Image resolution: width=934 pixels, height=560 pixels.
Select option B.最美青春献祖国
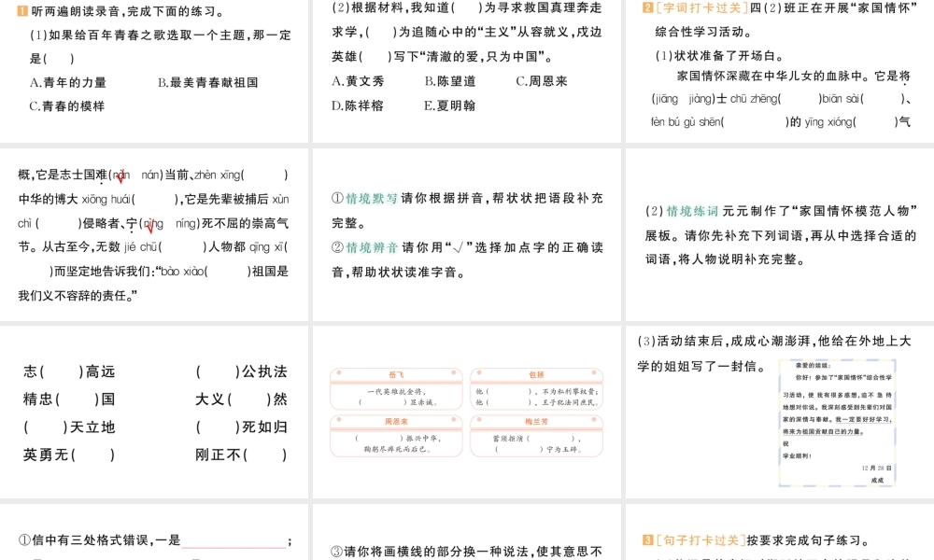pos(208,83)
